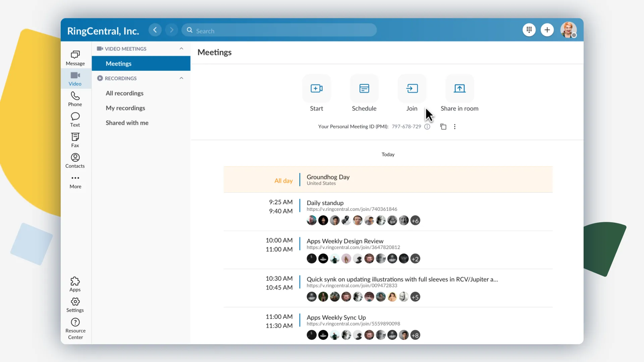
Task: Click the Search input field
Action: coord(282,31)
